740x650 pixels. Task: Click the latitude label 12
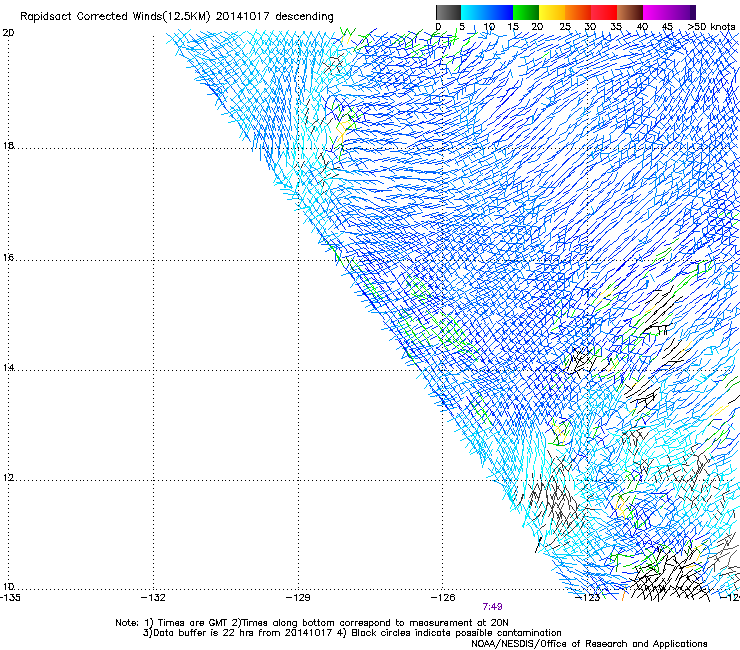(8, 478)
